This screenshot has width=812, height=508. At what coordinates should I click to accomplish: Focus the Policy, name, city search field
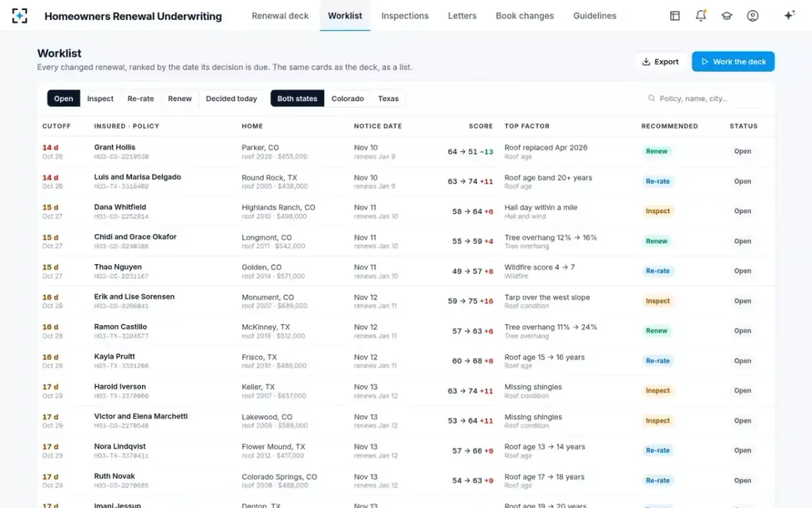704,98
